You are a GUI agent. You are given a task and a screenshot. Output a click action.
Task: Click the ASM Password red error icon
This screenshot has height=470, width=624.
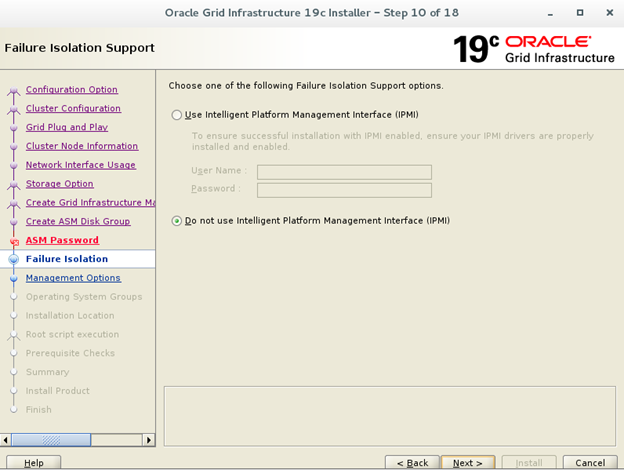coord(14,241)
